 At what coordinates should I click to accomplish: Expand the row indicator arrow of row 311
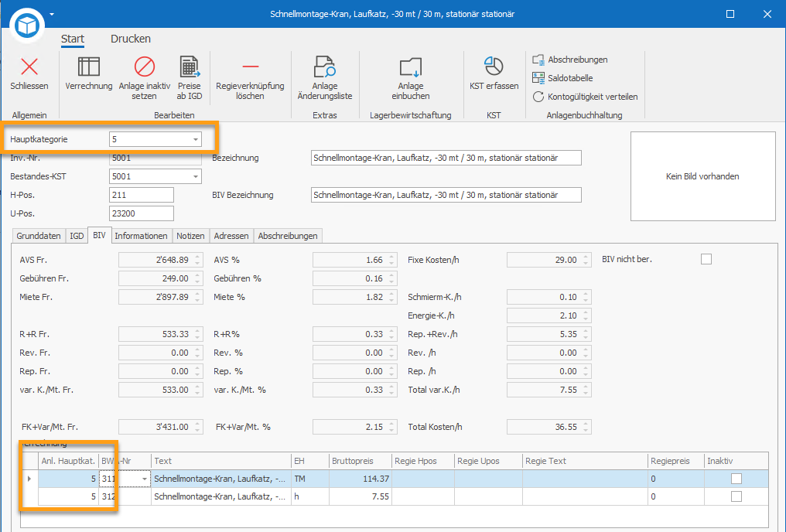29,479
